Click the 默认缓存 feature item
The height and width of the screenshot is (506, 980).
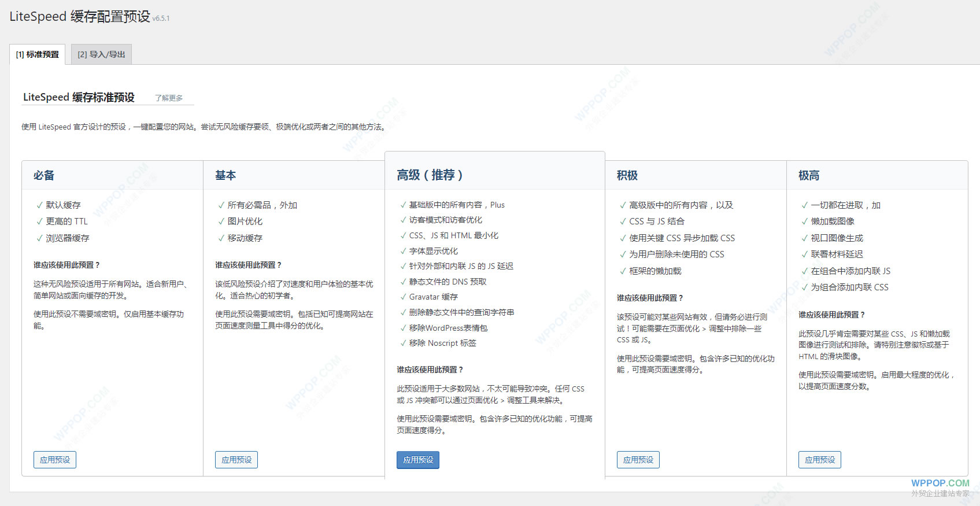pyautogui.click(x=63, y=205)
